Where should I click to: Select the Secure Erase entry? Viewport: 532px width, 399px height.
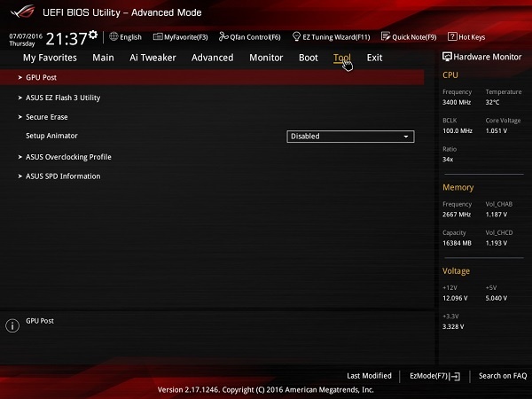click(47, 117)
